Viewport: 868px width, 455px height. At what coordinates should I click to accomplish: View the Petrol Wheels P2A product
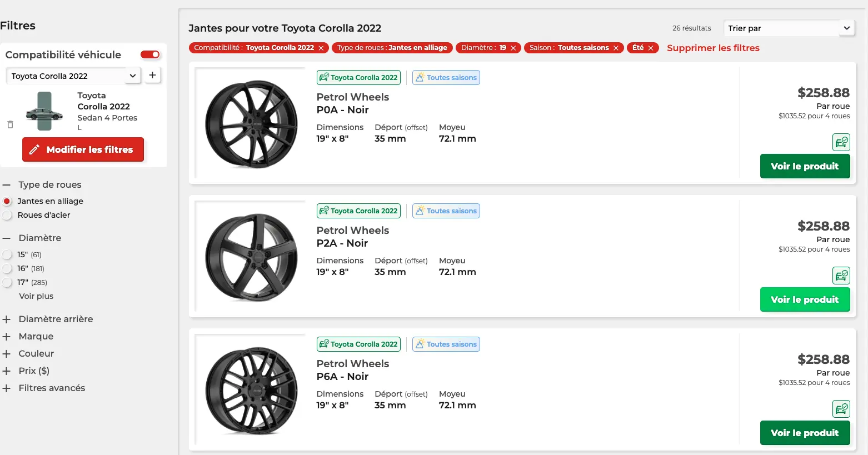[x=805, y=299]
